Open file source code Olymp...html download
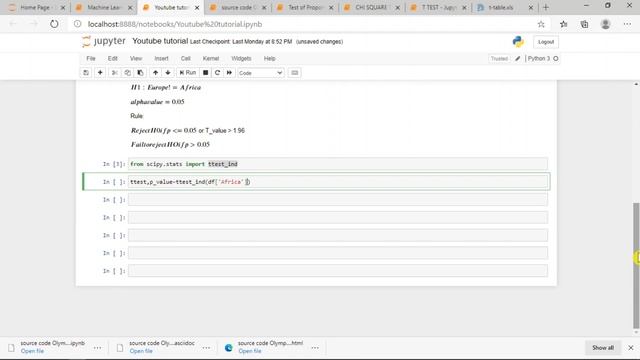Viewport: 640px width, 360px height. click(250, 351)
